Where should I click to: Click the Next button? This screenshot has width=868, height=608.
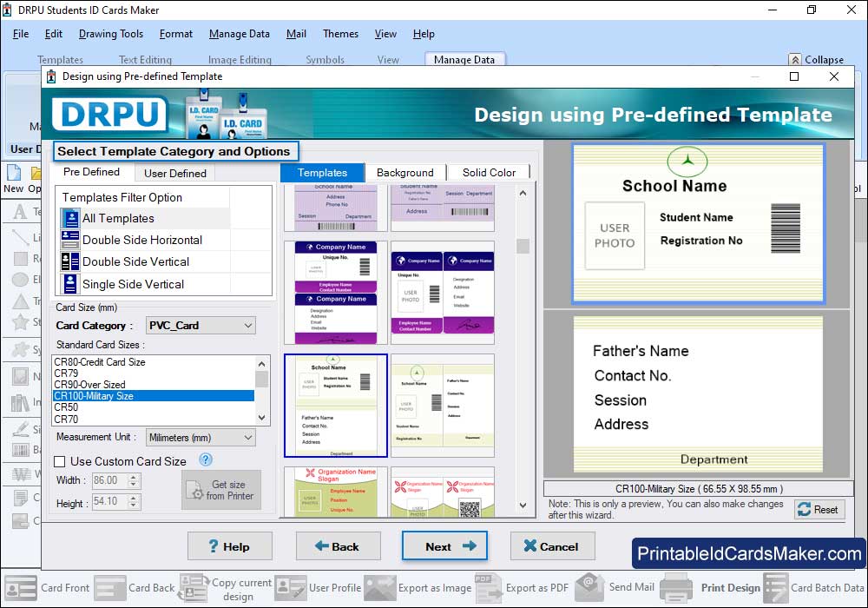[x=444, y=546]
